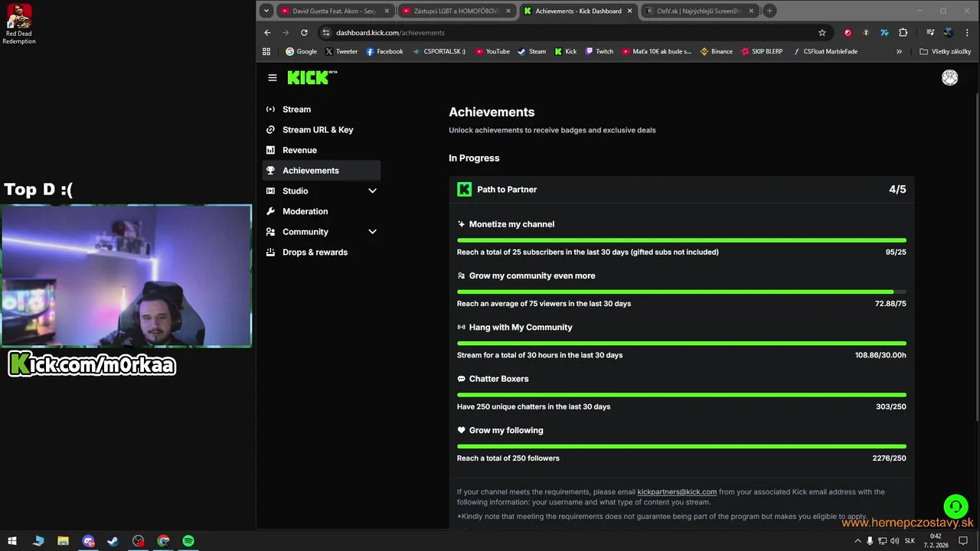Open the tab search dropdown
Viewport: 980px width, 551px height.
(x=266, y=11)
